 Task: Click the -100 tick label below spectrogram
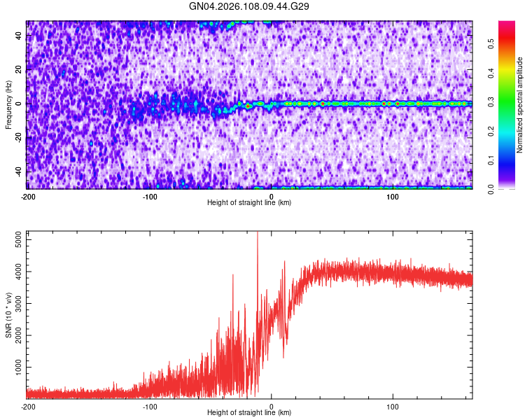[x=150, y=197]
